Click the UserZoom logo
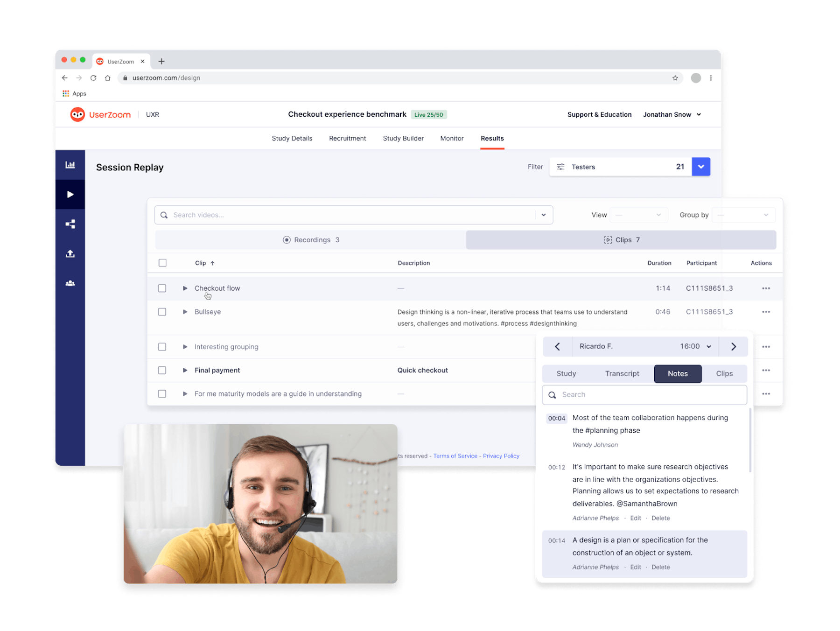This screenshot has width=840, height=631. click(x=100, y=114)
